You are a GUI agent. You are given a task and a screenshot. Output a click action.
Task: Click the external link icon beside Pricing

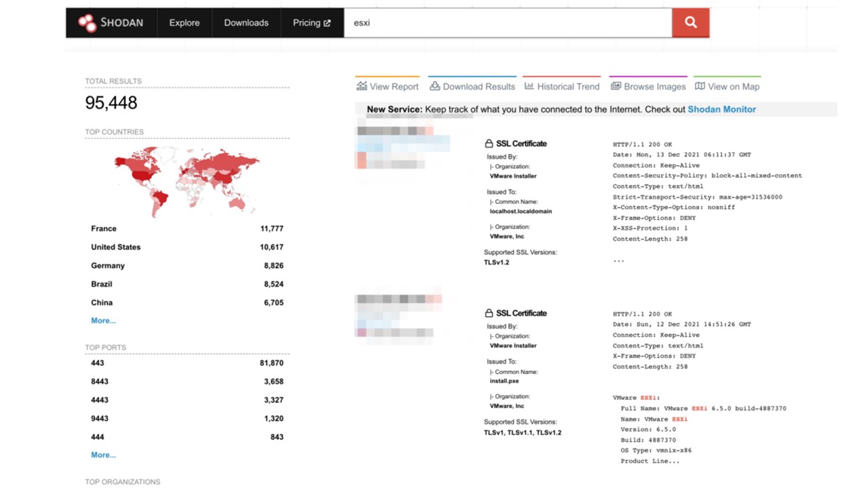coord(327,23)
